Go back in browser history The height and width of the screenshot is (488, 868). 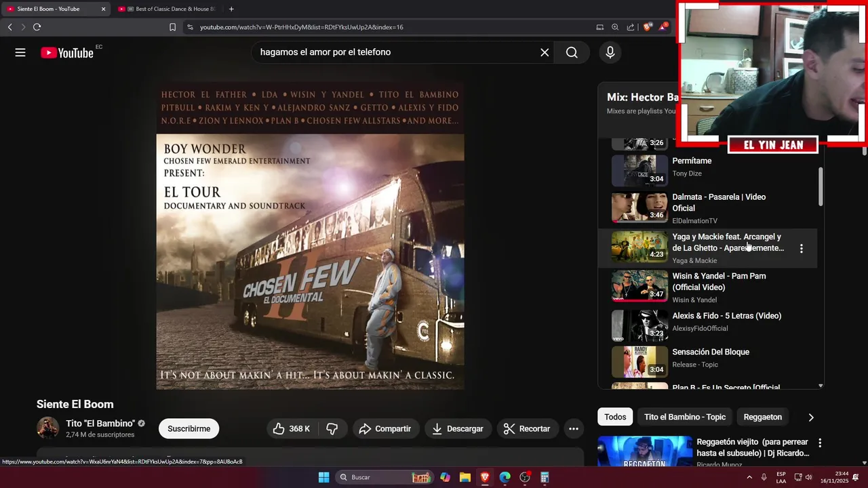click(9, 27)
